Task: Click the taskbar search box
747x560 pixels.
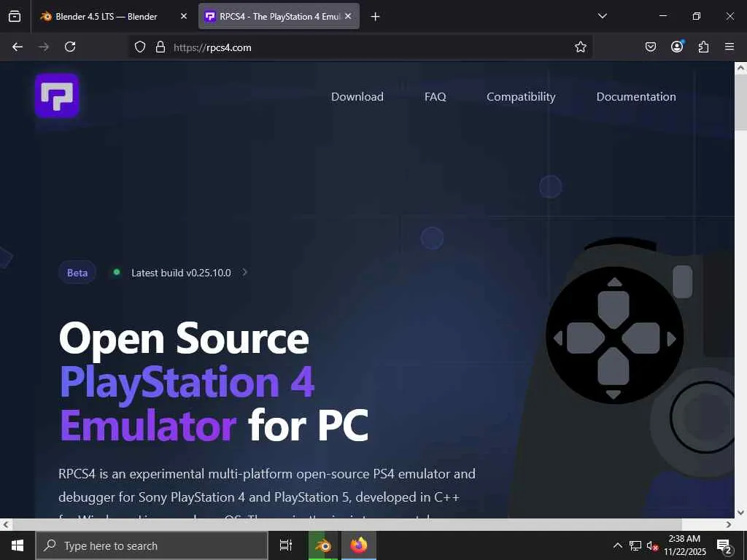Action: pyautogui.click(x=152, y=545)
